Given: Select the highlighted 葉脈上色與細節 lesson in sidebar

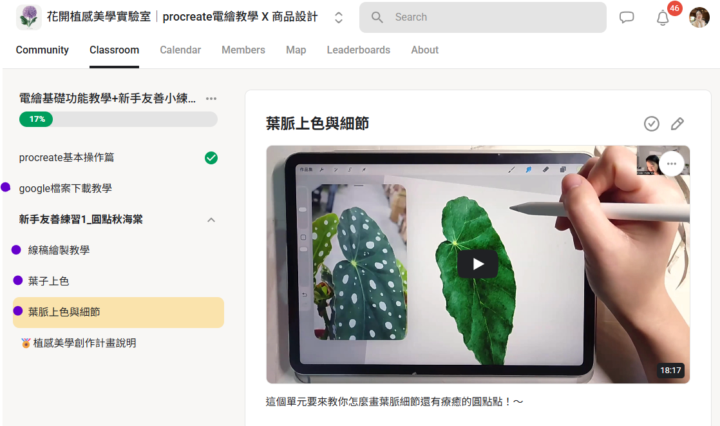Looking at the screenshot, I should (118, 312).
